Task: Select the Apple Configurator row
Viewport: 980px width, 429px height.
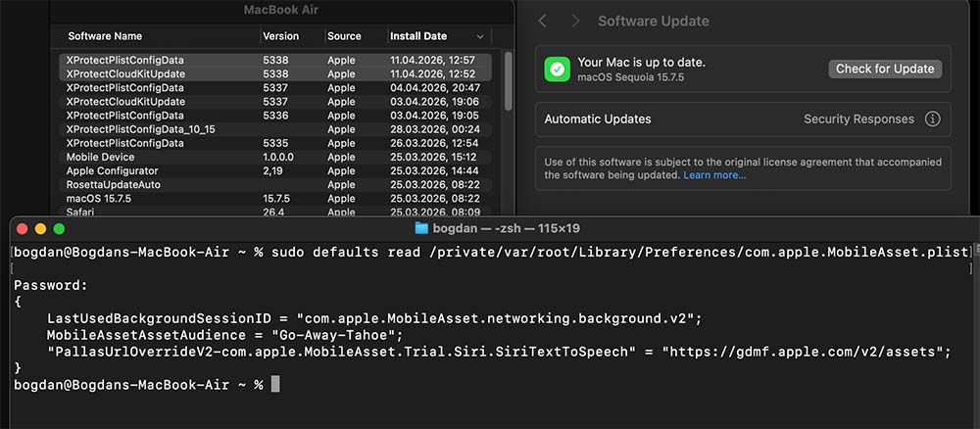Action: coord(275,171)
